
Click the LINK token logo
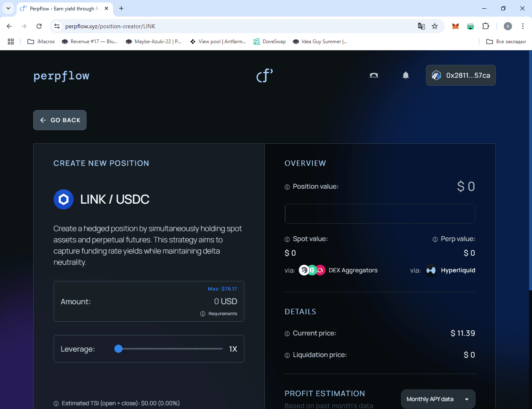pyautogui.click(x=64, y=200)
